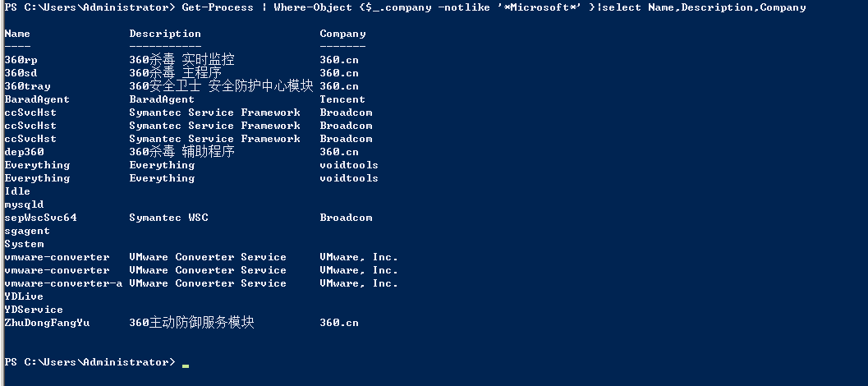Click the 360rp process name

coord(21,60)
